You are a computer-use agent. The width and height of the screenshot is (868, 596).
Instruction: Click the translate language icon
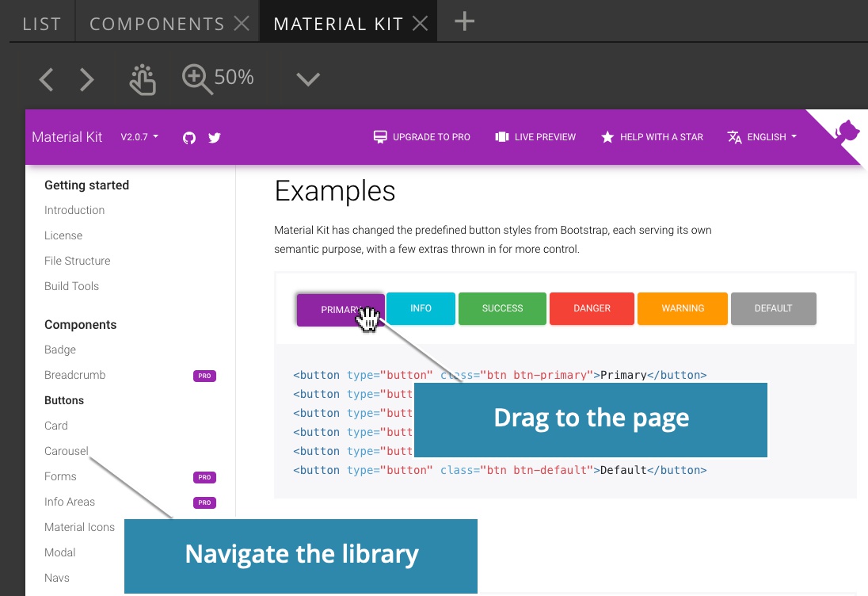735,137
